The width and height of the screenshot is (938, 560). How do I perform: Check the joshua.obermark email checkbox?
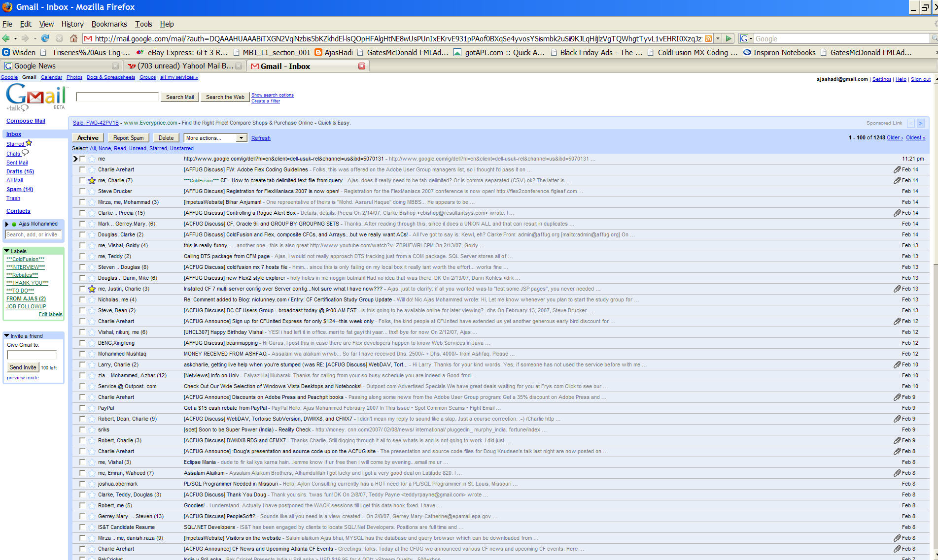[x=82, y=484]
